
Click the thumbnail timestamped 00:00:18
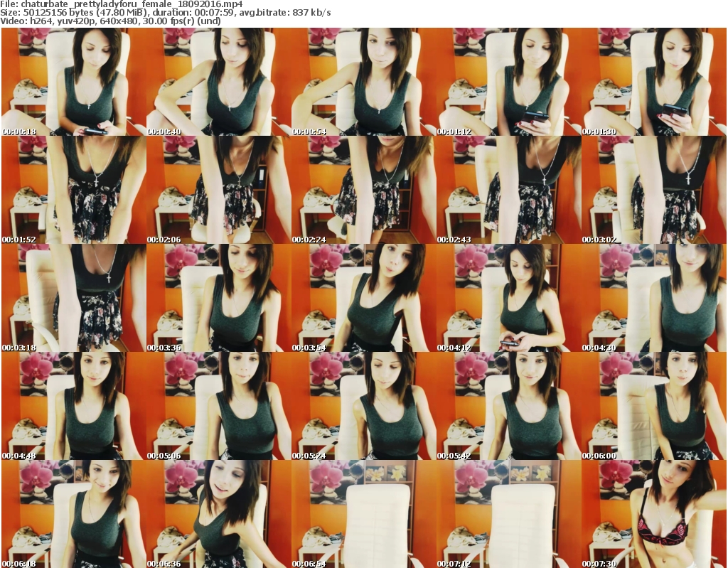tap(73, 82)
